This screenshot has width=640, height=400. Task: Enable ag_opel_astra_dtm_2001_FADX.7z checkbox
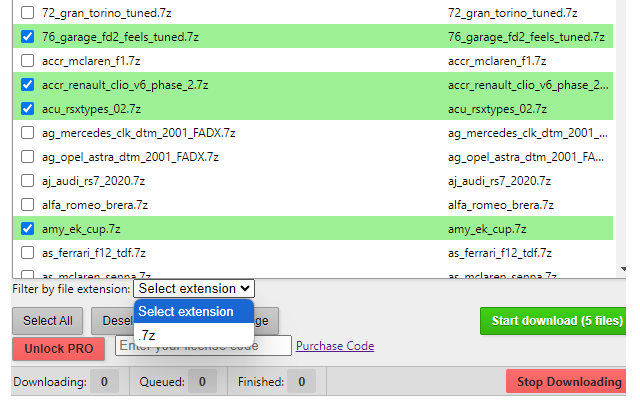pyautogui.click(x=27, y=157)
